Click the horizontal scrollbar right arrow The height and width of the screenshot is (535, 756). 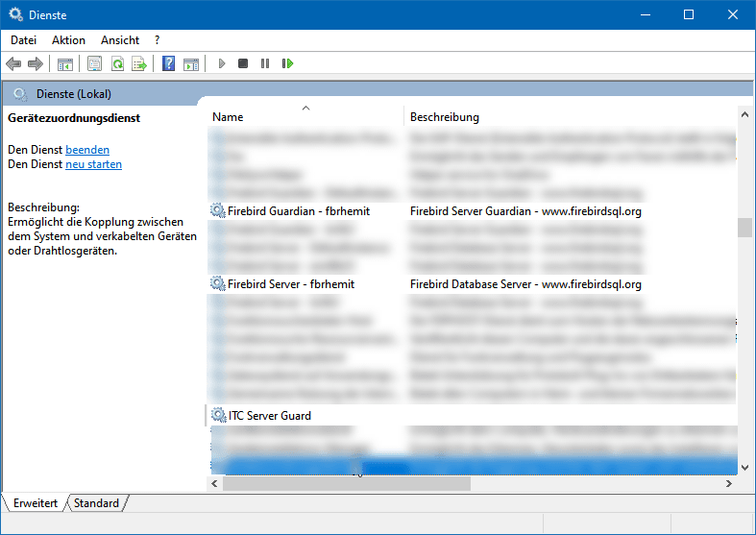click(727, 485)
